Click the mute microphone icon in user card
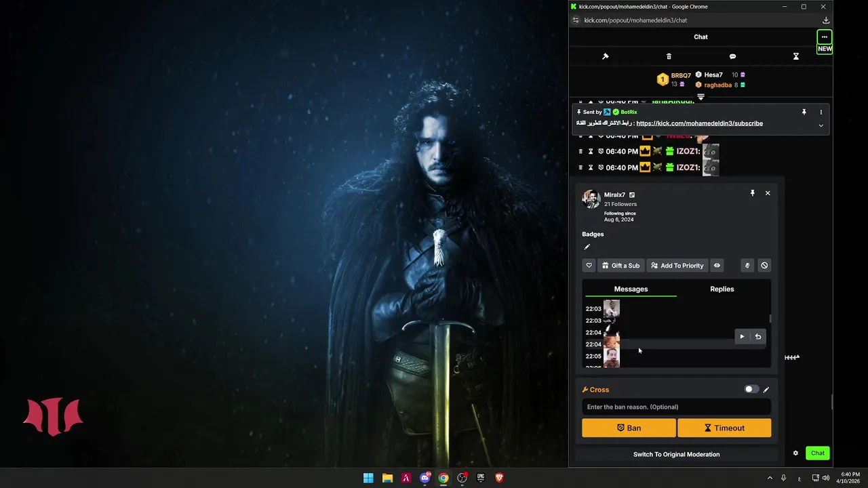868x488 pixels. pos(747,266)
